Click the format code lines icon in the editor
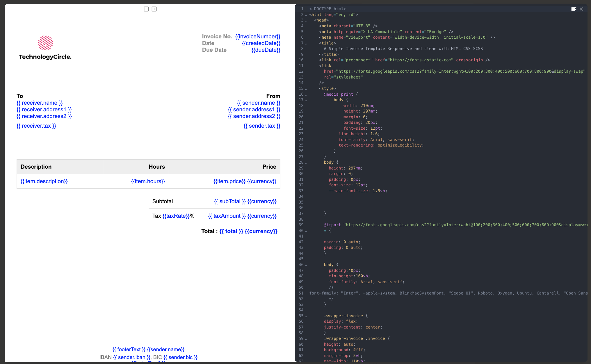Image resolution: width=591 pixels, height=364 pixels. click(x=574, y=9)
